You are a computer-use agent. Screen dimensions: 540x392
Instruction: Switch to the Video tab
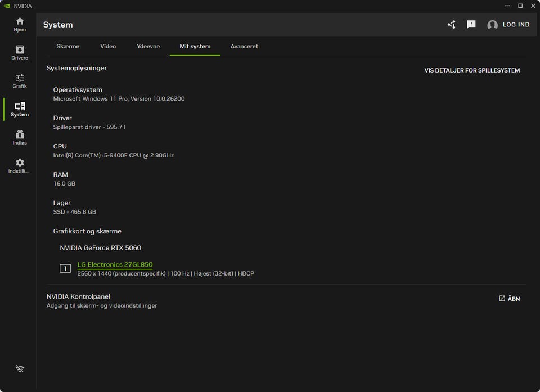coord(108,46)
